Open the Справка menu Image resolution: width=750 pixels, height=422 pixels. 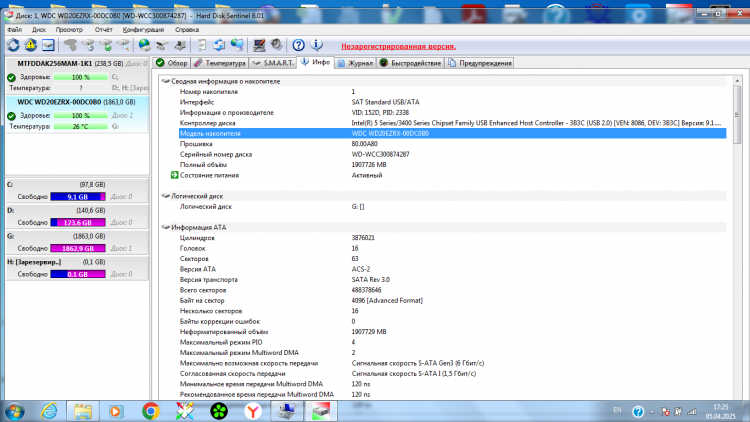coord(187,30)
